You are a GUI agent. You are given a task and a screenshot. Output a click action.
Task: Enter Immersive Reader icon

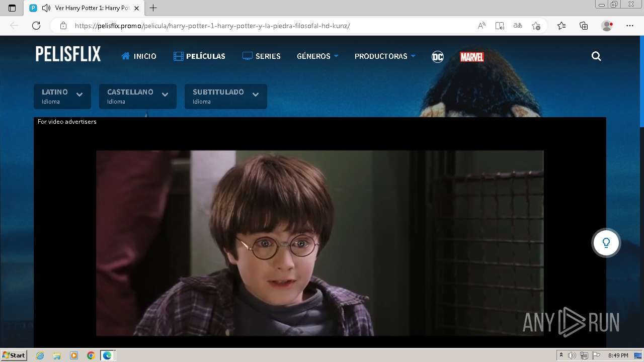click(500, 26)
